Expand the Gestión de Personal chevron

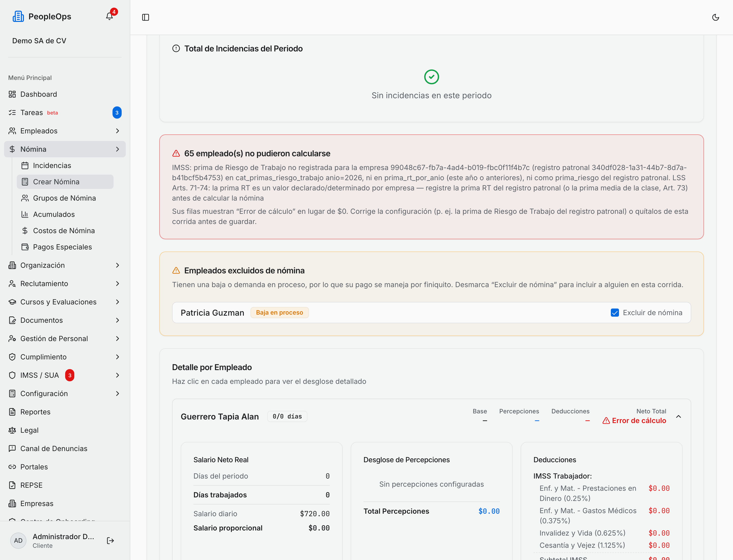pos(117,339)
